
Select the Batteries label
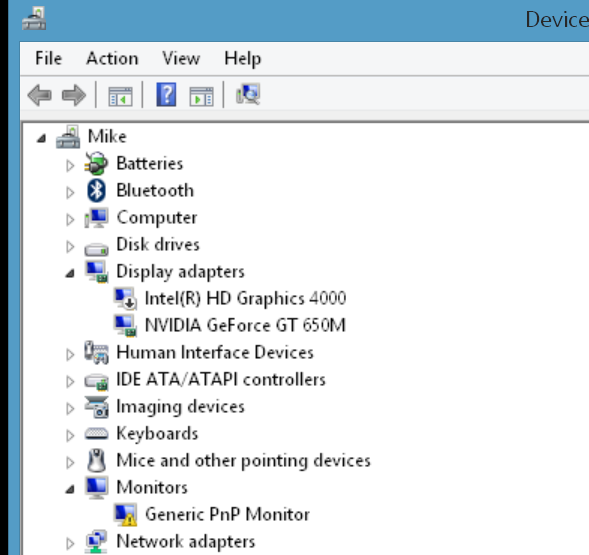point(150,163)
